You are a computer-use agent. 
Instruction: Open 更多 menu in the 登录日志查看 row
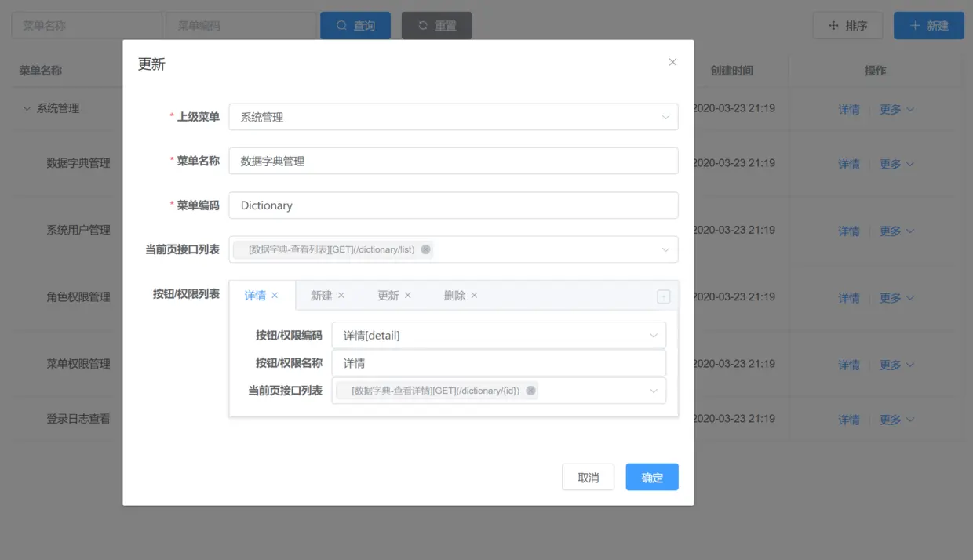897,420
